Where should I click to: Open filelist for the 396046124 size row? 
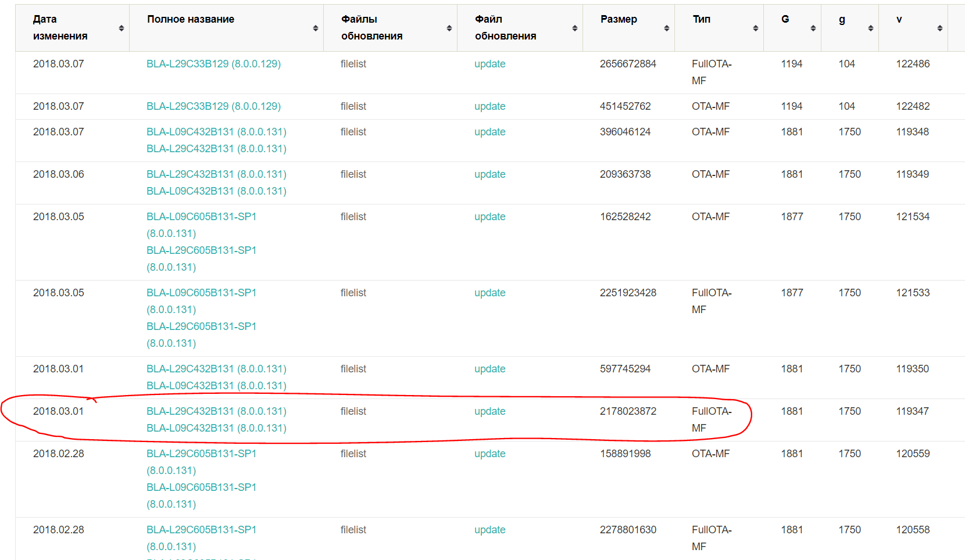click(x=353, y=132)
